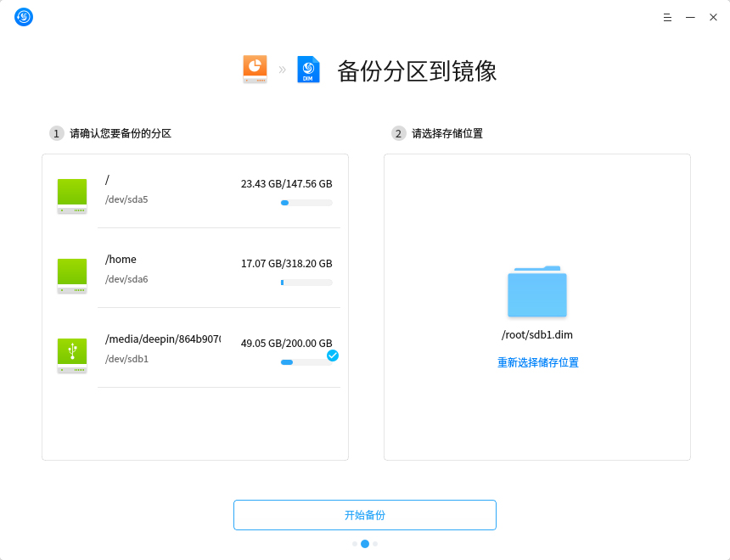Click the blue folder storage icon
730x560 pixels.
point(537,293)
